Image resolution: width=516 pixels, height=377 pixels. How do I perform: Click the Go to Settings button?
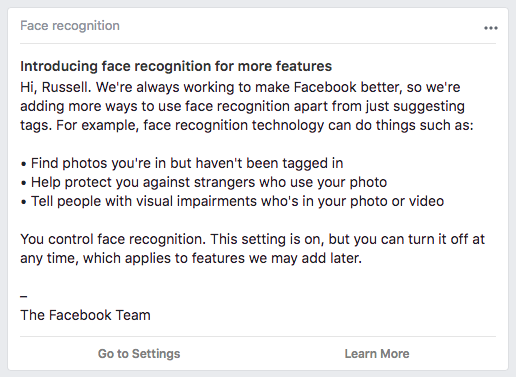(x=139, y=354)
